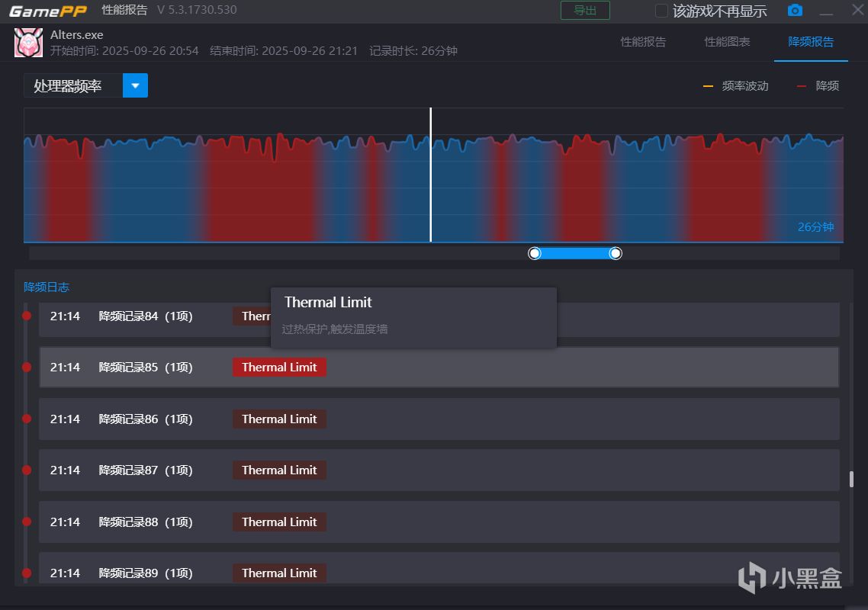Select the 降频记录85 log row
Image resolution: width=868 pixels, height=610 pixels.
pyautogui.click(x=439, y=367)
